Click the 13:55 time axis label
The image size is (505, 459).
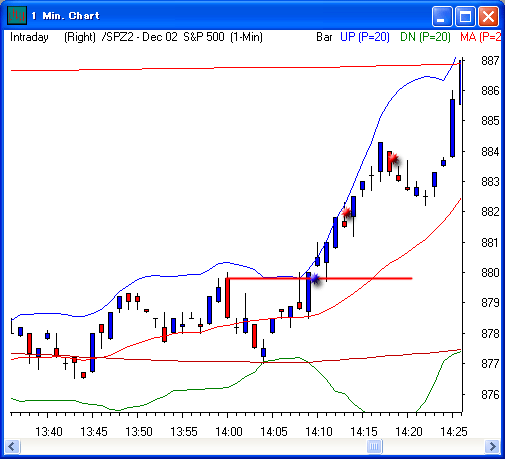(x=184, y=432)
